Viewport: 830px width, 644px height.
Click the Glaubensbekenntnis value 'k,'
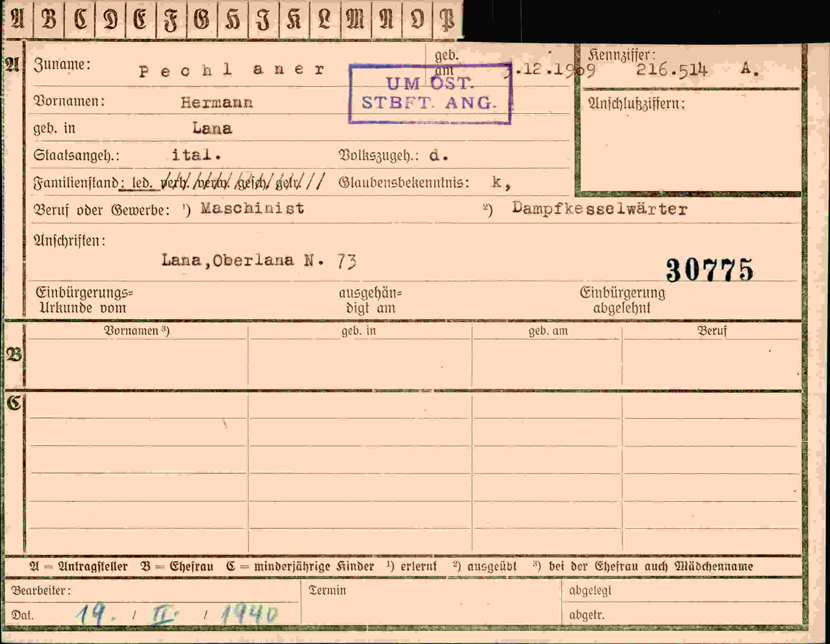pos(502,183)
